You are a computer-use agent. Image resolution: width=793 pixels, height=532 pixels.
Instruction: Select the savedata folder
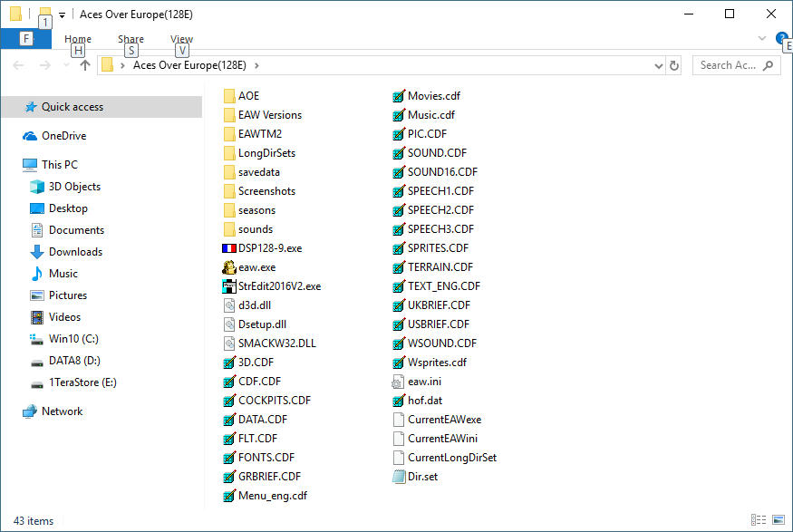click(x=251, y=172)
